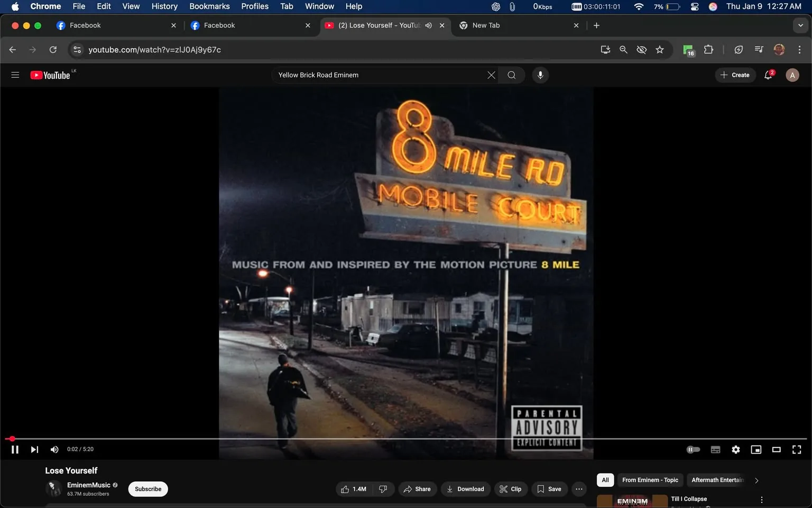
Task: Pause the Lose Yourself video
Action: pyautogui.click(x=14, y=449)
